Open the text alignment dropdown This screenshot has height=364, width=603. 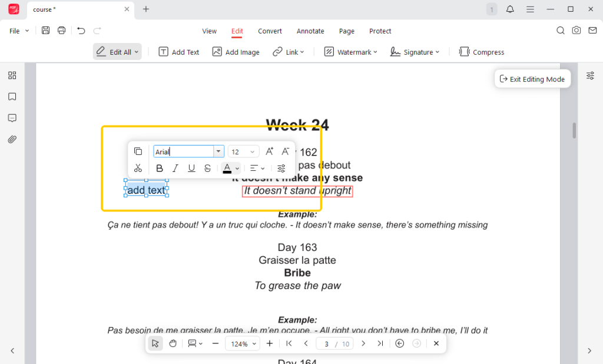pyautogui.click(x=257, y=168)
